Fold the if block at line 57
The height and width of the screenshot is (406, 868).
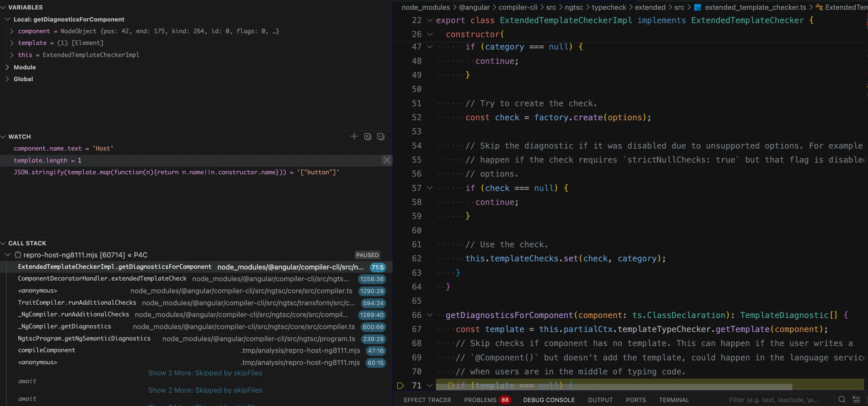point(430,188)
